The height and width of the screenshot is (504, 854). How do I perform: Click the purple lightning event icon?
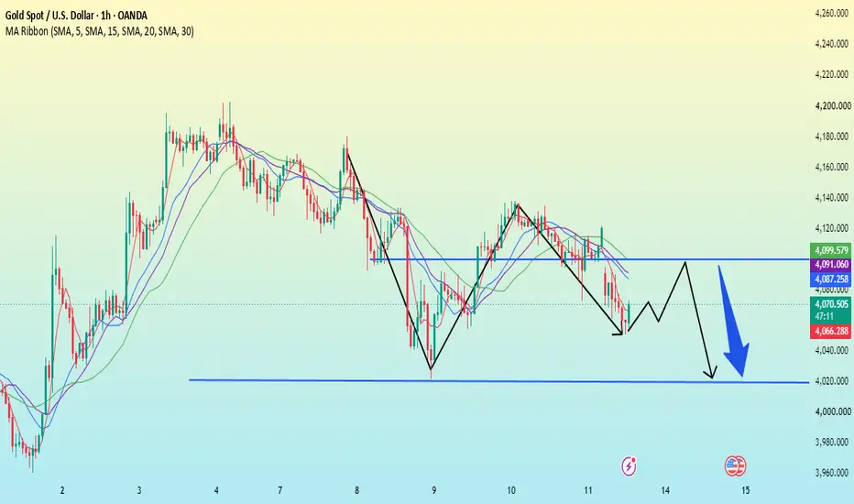point(630,466)
